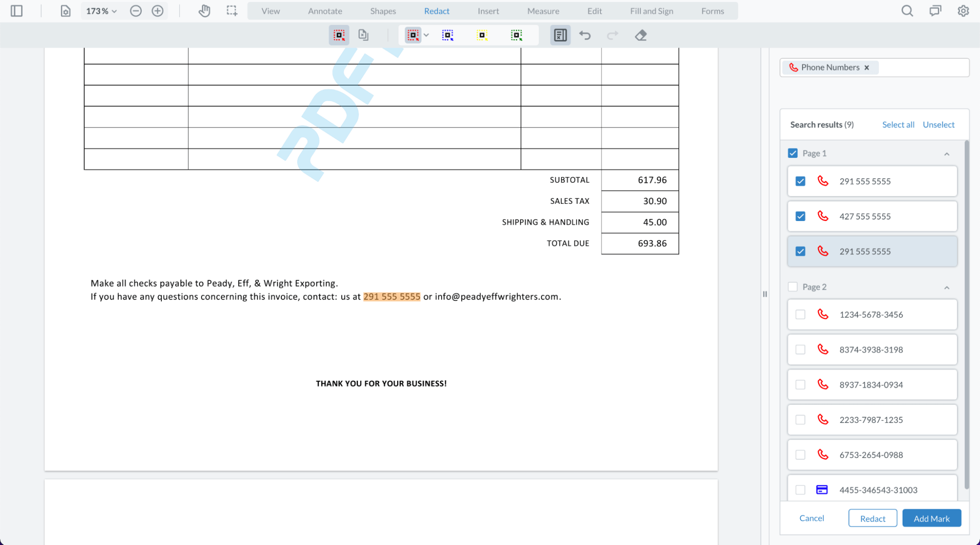
Task: Uncheck the 427 555 5555 result
Action: 801,216
